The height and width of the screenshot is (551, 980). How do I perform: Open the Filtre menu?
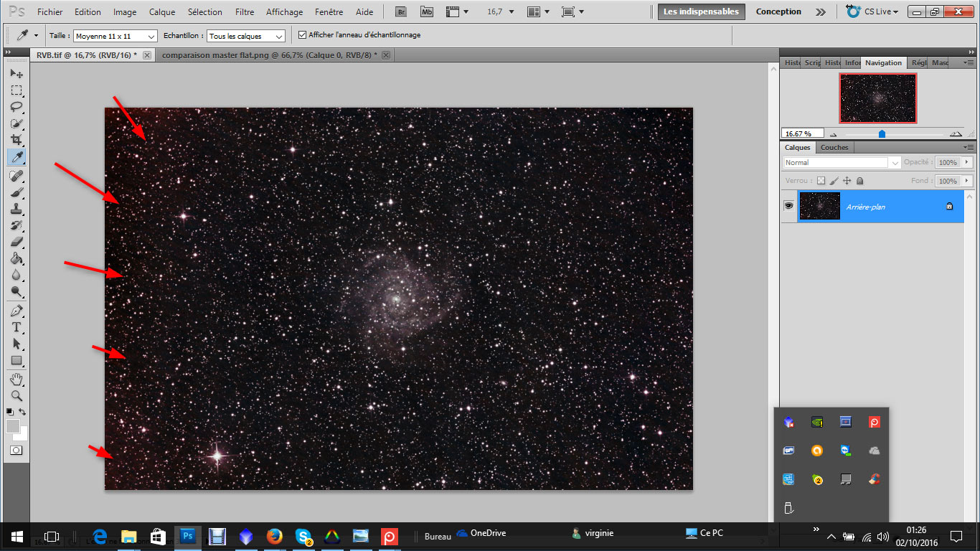(245, 12)
